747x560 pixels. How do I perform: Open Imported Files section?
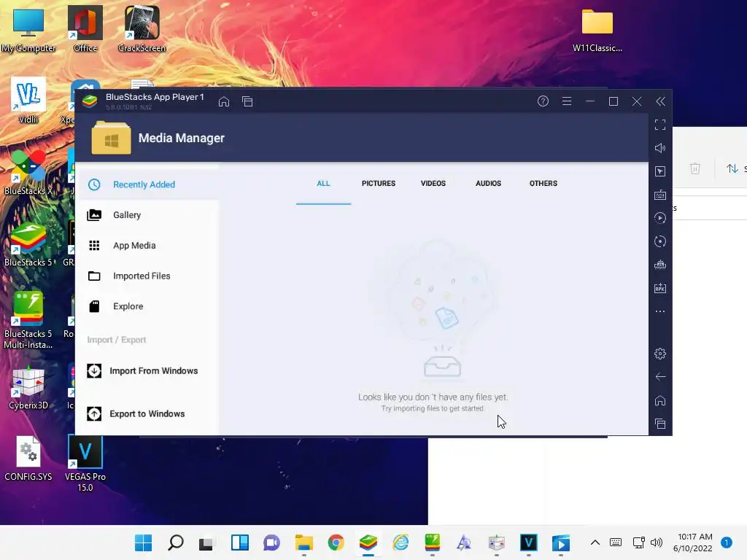click(x=147, y=276)
